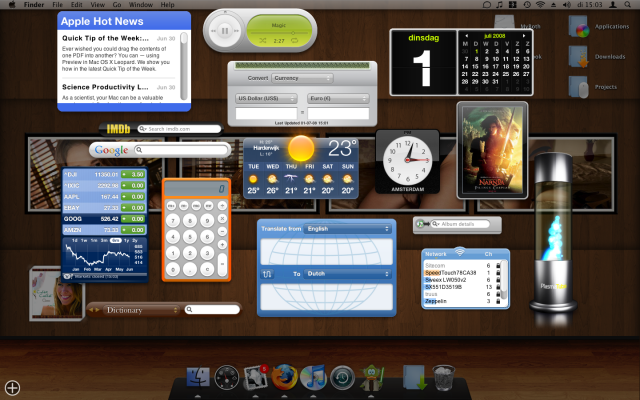This screenshot has height=400, width=640.
Task: Launch Firefox from the Dock
Action: coord(284,377)
